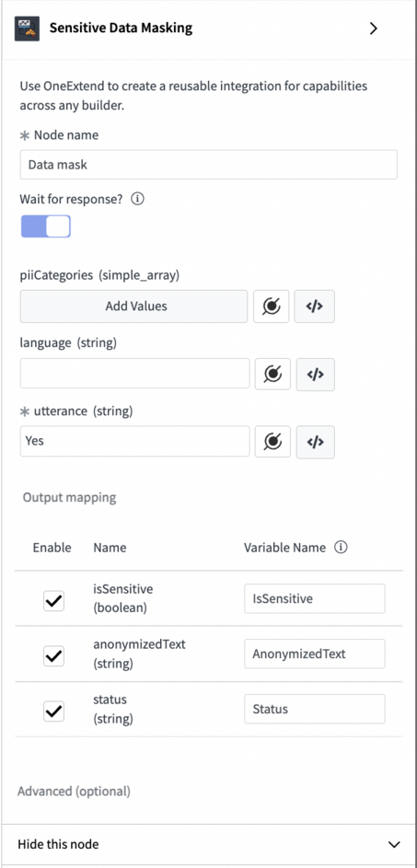417x868 pixels.
Task: Uncheck the status output checkbox
Action: click(x=53, y=711)
